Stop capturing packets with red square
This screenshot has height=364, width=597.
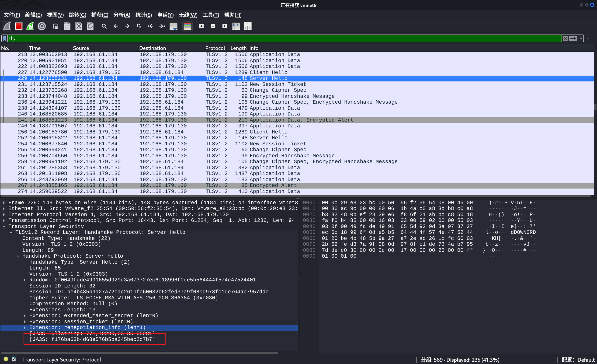click(x=19, y=26)
